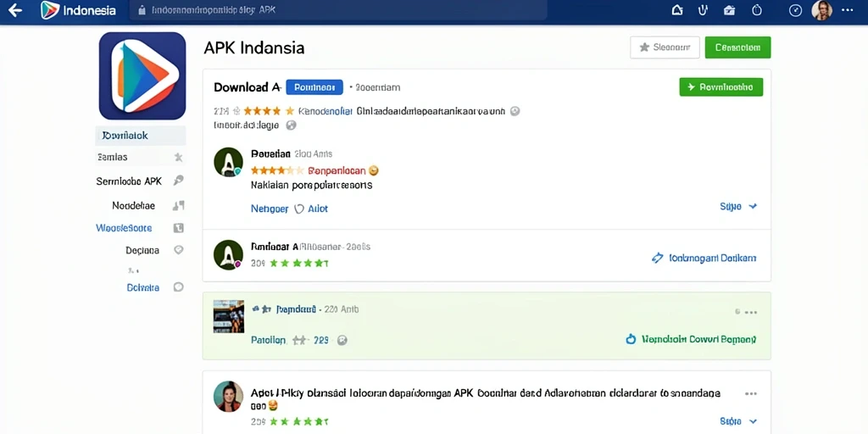
Task: Click the heart icon beside Declana
Action: point(178,250)
